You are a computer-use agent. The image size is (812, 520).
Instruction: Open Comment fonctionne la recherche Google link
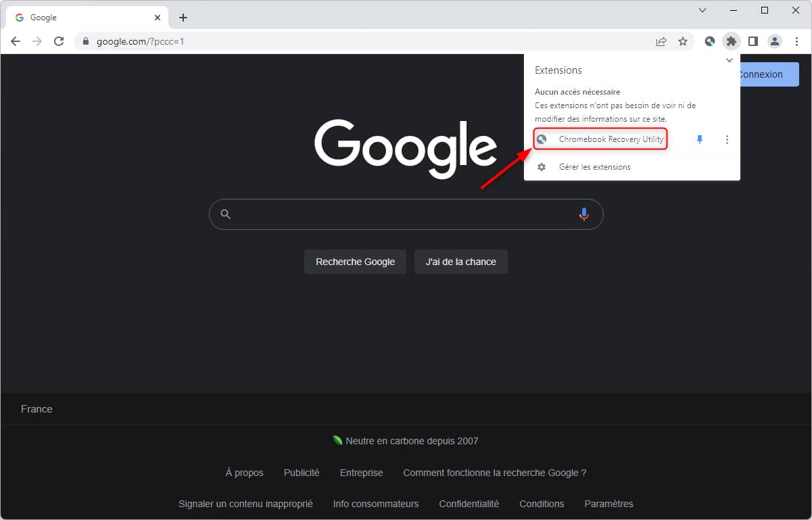coord(495,473)
